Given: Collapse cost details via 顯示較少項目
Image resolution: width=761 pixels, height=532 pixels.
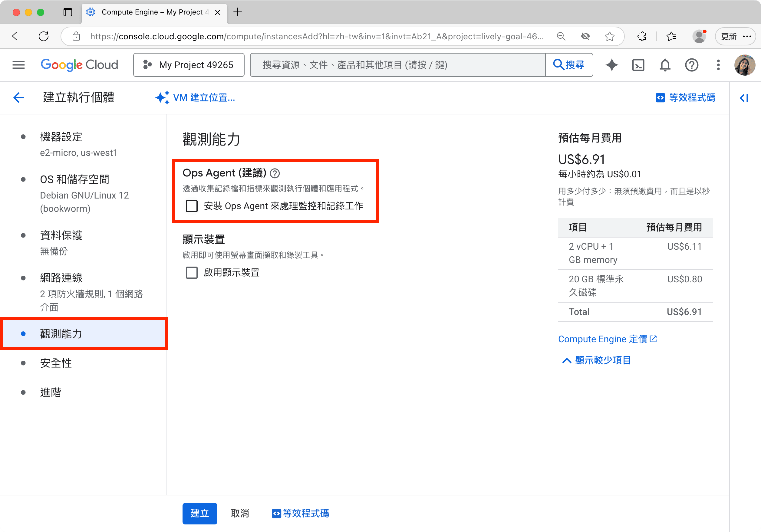Looking at the screenshot, I should 597,360.
